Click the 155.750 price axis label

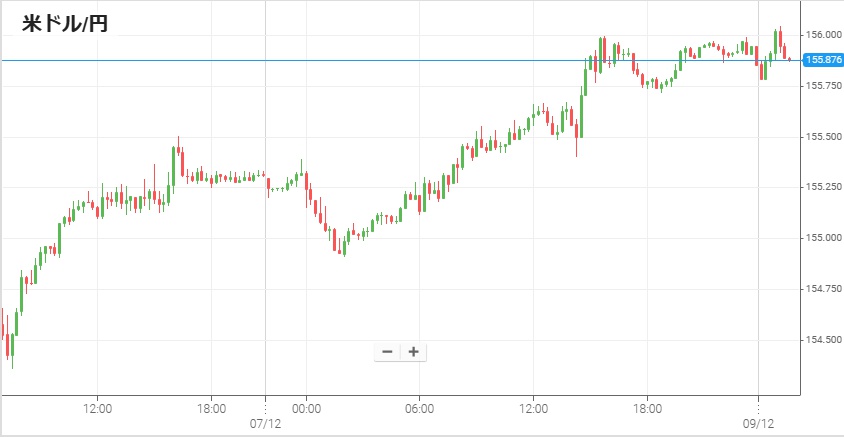coord(823,85)
